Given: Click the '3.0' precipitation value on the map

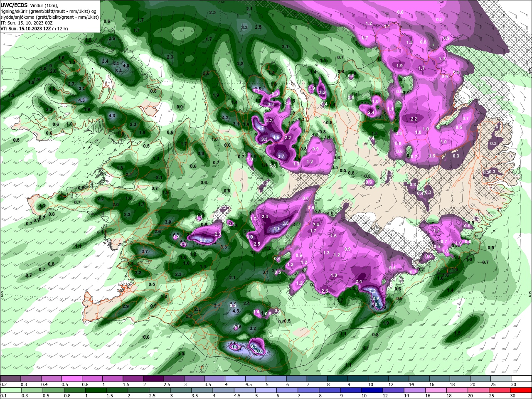Looking at the screenshot, I should tap(168, 222).
